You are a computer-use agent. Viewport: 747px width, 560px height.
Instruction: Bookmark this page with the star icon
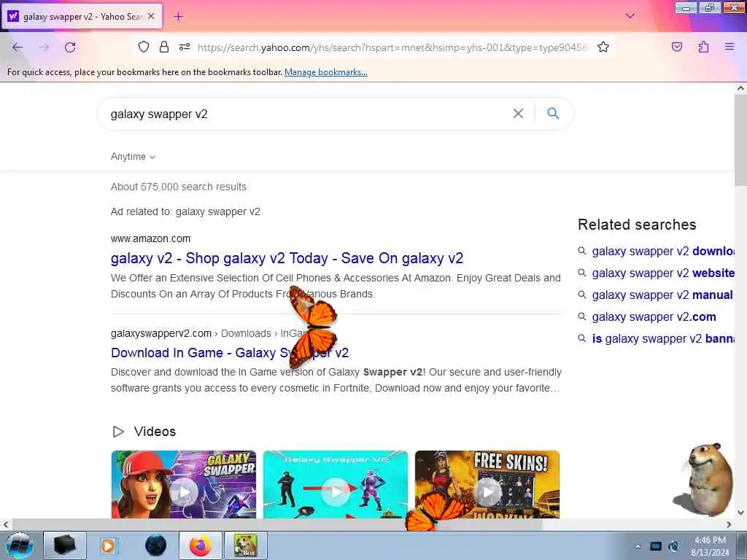coord(603,47)
